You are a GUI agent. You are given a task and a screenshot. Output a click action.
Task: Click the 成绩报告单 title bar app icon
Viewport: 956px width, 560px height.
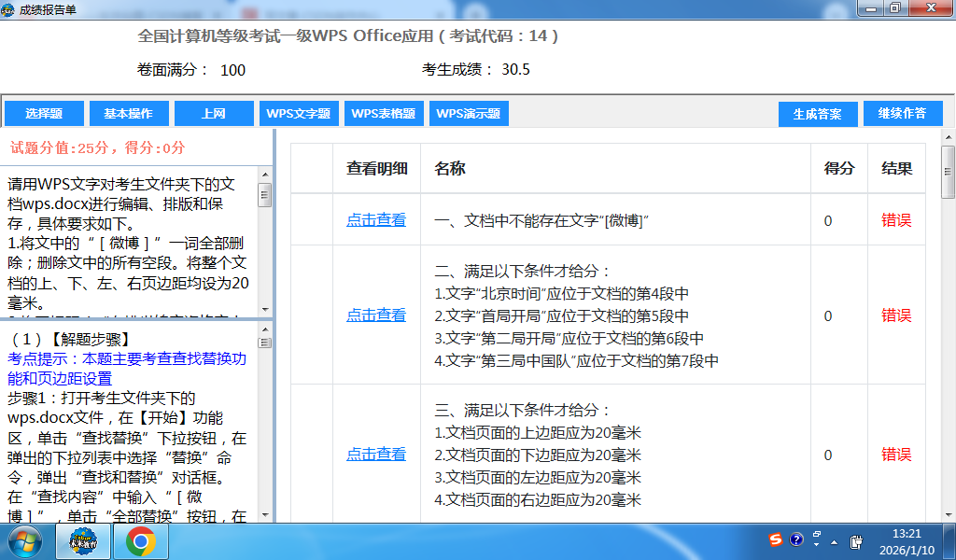point(7,9)
